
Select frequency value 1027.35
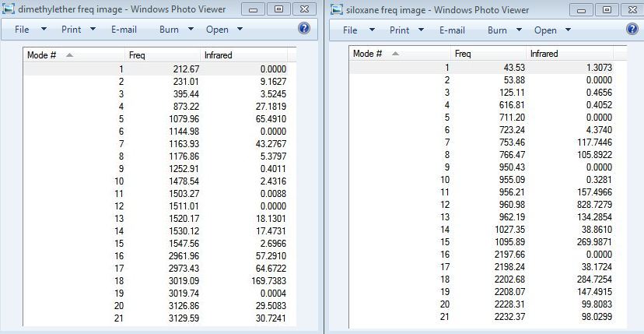pos(509,230)
